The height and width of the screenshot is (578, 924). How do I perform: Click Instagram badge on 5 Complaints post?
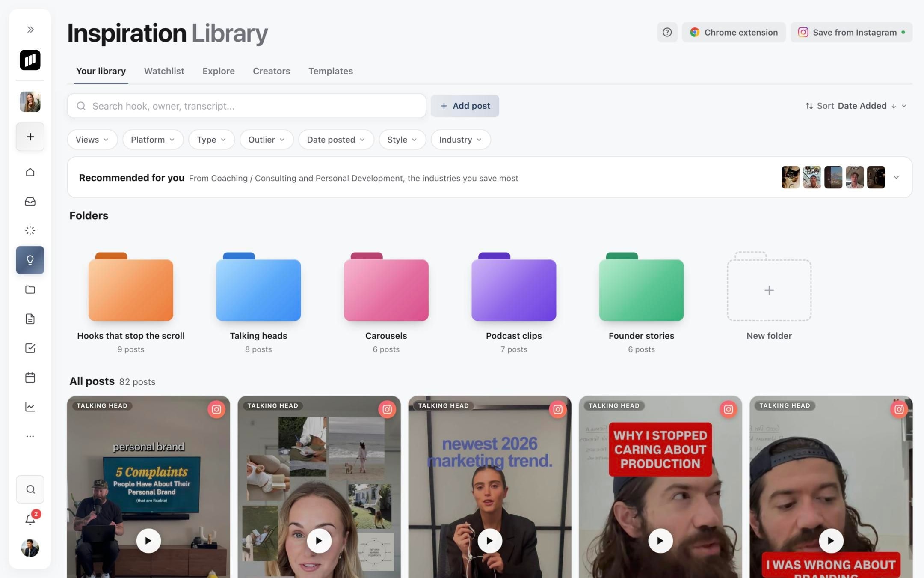click(x=216, y=410)
